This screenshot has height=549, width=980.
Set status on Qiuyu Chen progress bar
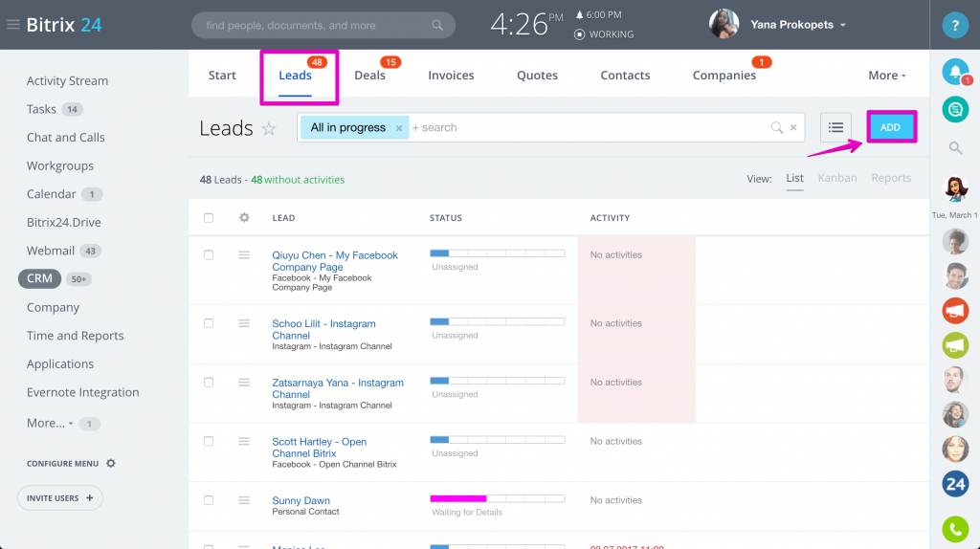tap(498, 253)
